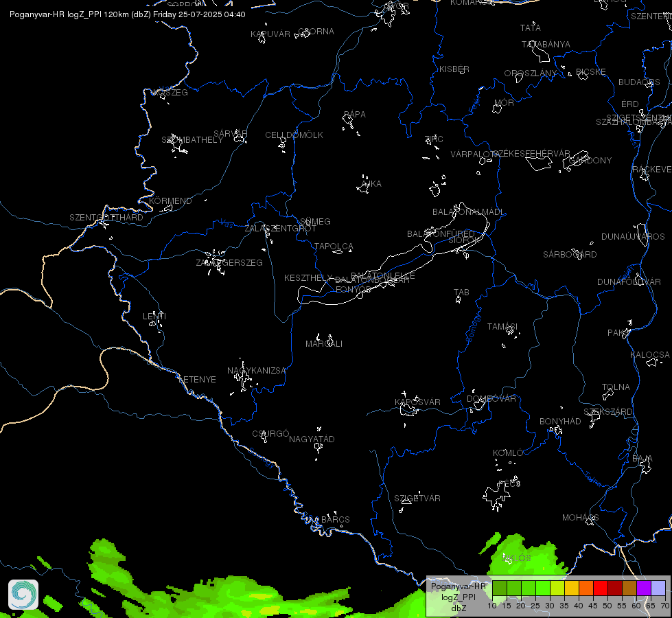Click the SZÉKESFEHÉRVÁR city label
The width and height of the screenshot is (672, 618).
(531, 154)
